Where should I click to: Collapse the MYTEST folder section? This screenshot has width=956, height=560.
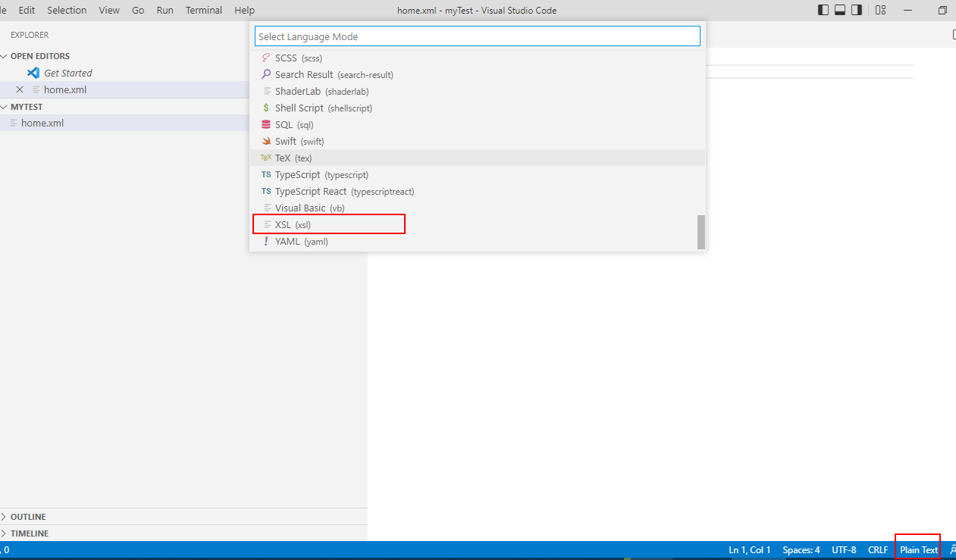click(x=27, y=107)
